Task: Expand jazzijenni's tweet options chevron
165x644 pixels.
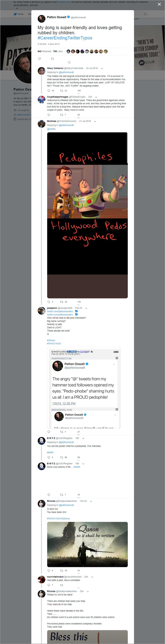Action: coord(86,308)
